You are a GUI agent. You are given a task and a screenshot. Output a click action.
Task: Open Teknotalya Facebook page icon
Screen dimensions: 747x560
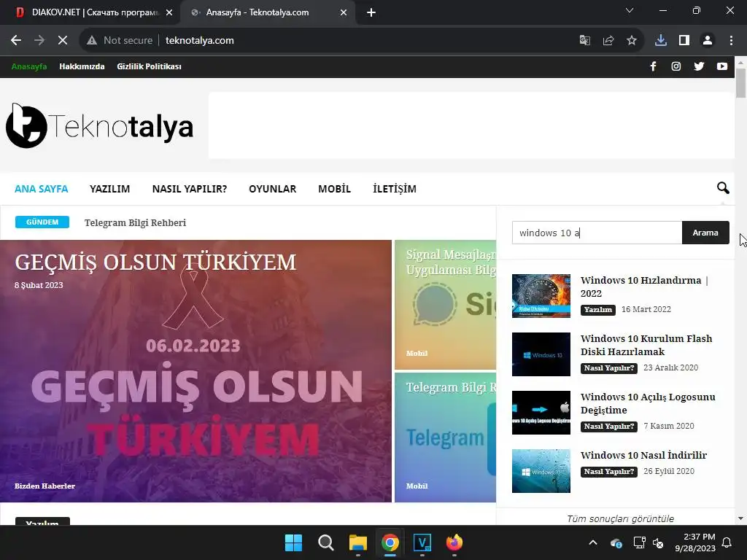click(x=653, y=66)
